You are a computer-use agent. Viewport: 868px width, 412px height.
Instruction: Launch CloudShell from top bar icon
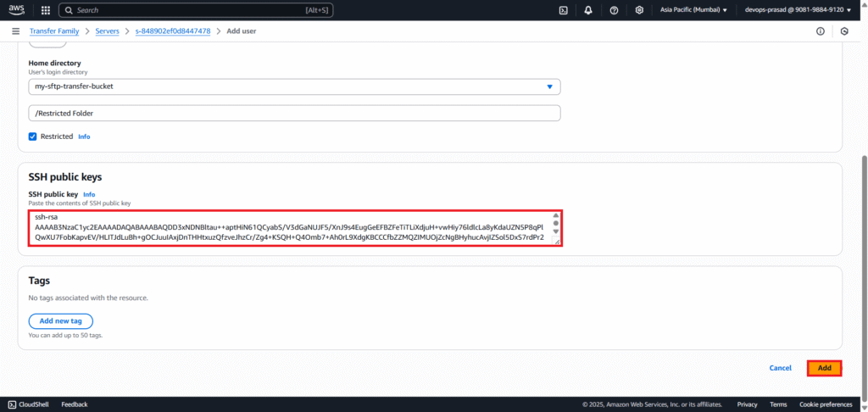click(x=563, y=10)
